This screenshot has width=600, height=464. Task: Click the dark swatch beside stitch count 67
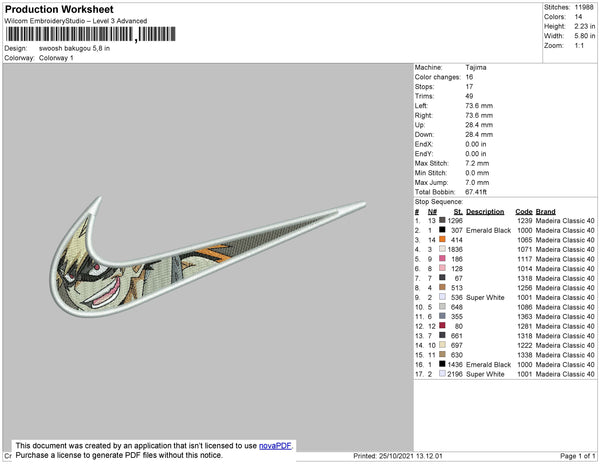tap(442, 278)
